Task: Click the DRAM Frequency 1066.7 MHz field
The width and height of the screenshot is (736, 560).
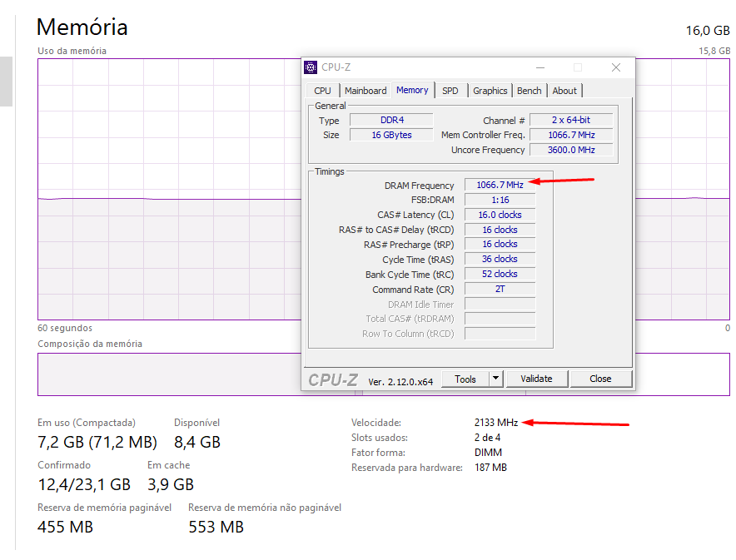Action: [x=500, y=185]
